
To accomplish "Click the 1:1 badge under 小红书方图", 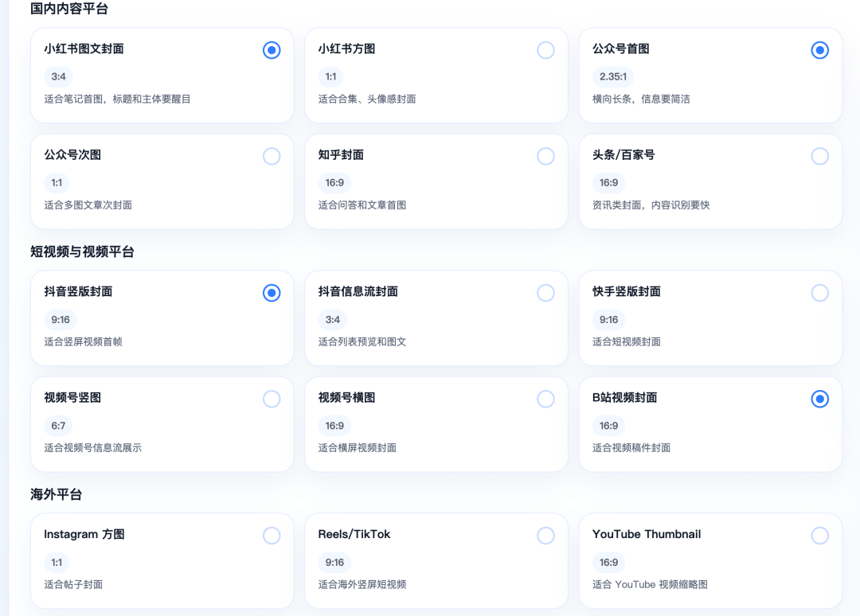I will [x=330, y=76].
